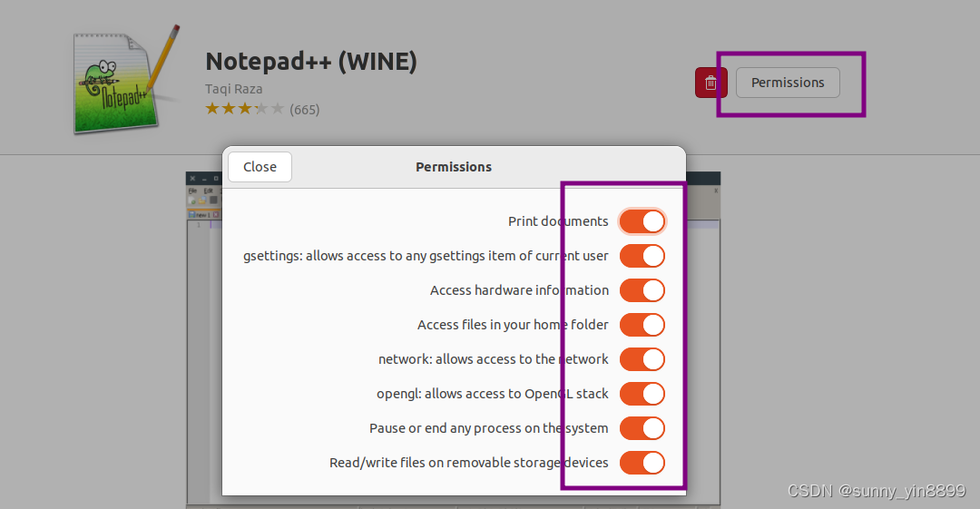
Task: Click the Pause or end any process label
Action: [489, 428]
